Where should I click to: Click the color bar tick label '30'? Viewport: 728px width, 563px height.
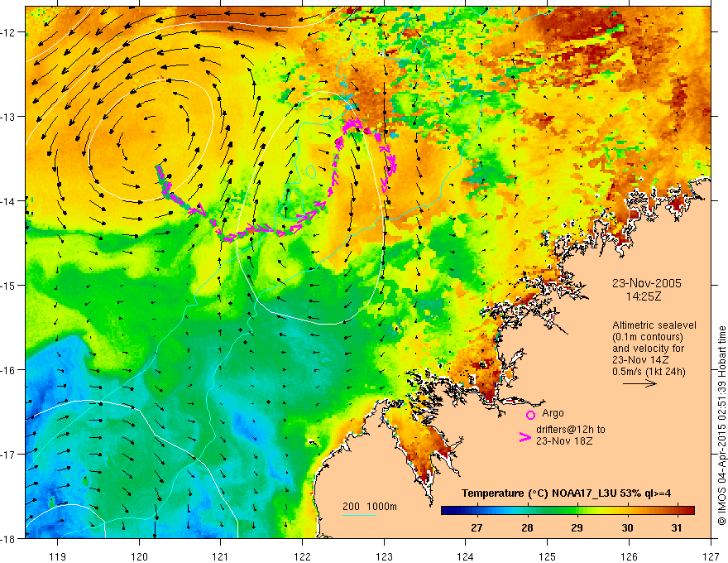pyautogui.click(x=627, y=527)
